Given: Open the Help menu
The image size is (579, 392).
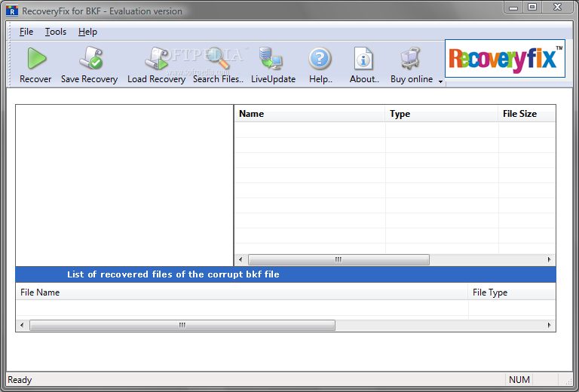Looking at the screenshot, I should point(87,32).
